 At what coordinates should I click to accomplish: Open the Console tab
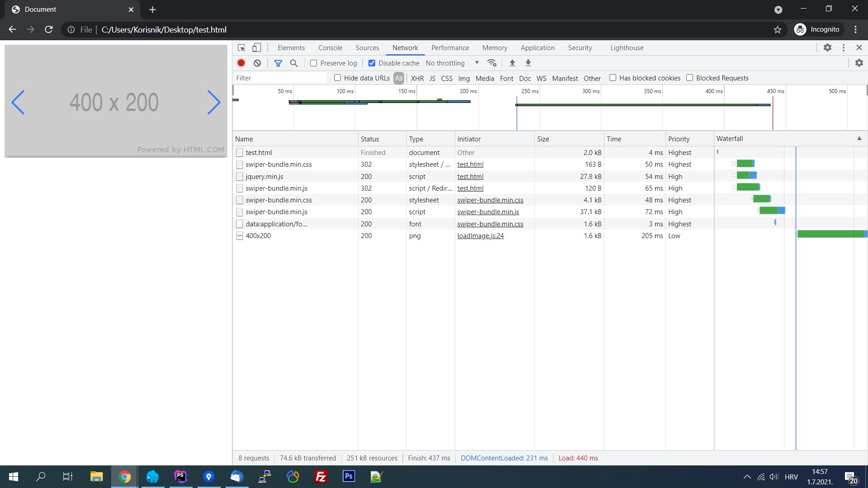[330, 47]
